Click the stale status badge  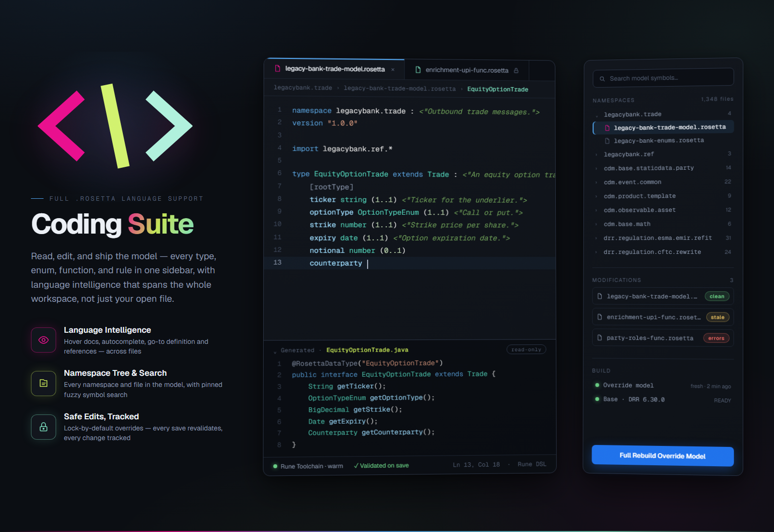(x=717, y=317)
